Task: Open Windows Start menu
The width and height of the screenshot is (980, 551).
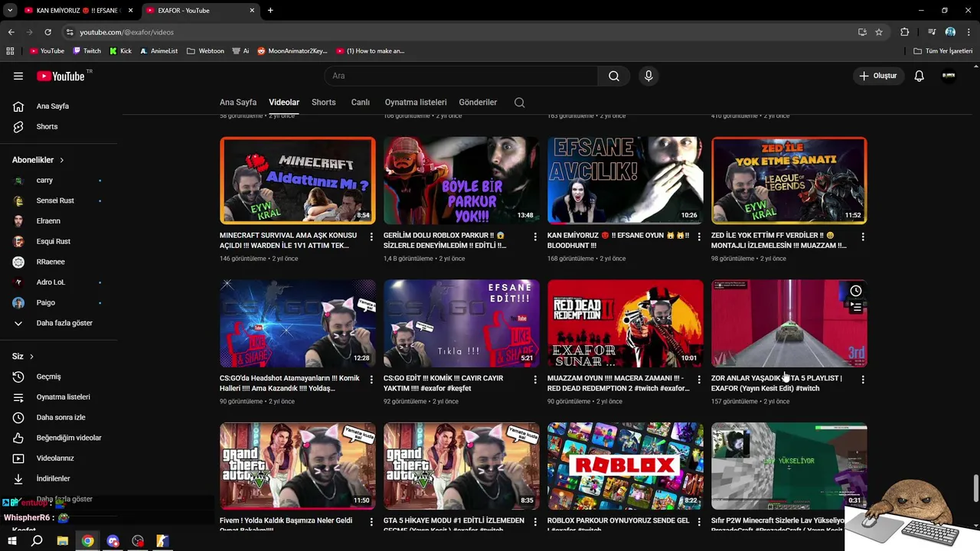Action: [11, 541]
